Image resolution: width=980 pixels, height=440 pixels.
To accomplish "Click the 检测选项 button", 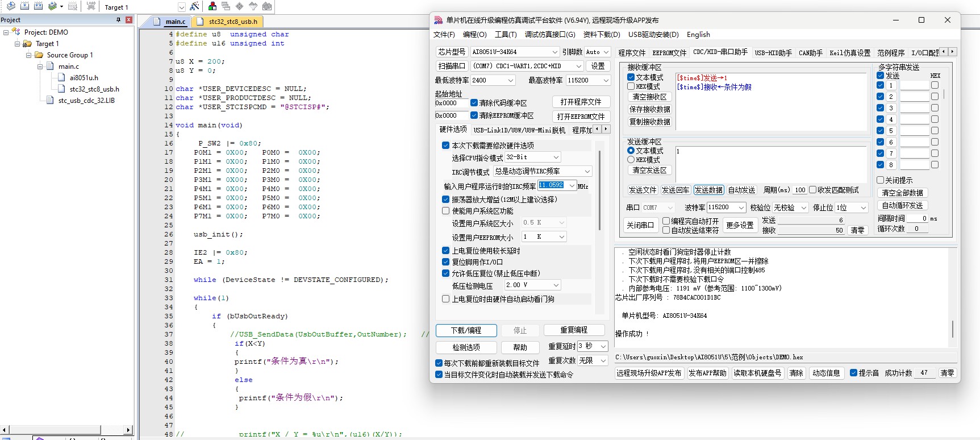I will coord(466,347).
